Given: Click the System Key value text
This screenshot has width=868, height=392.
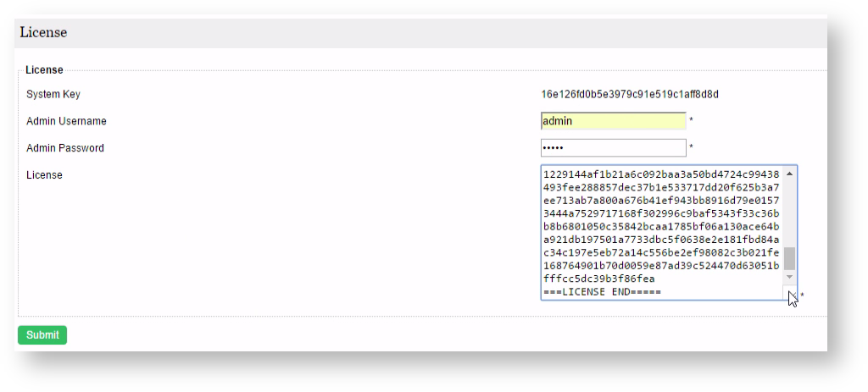Looking at the screenshot, I should [631, 94].
